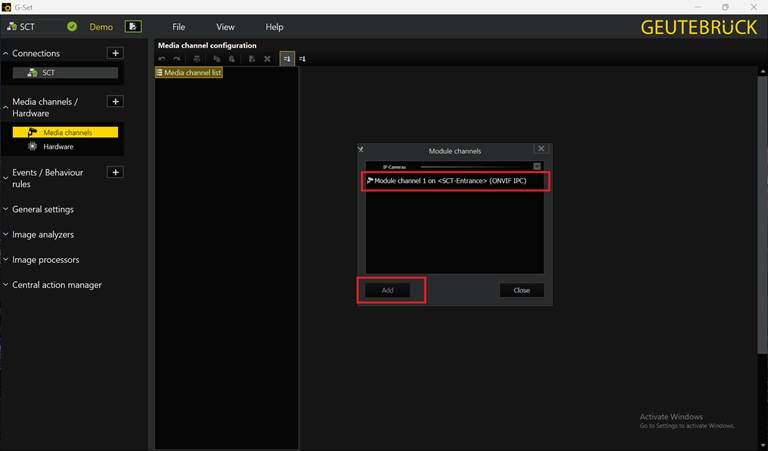The height and width of the screenshot is (451, 768).
Task: Expand the Image processors section
Action: pyautogui.click(x=5, y=260)
